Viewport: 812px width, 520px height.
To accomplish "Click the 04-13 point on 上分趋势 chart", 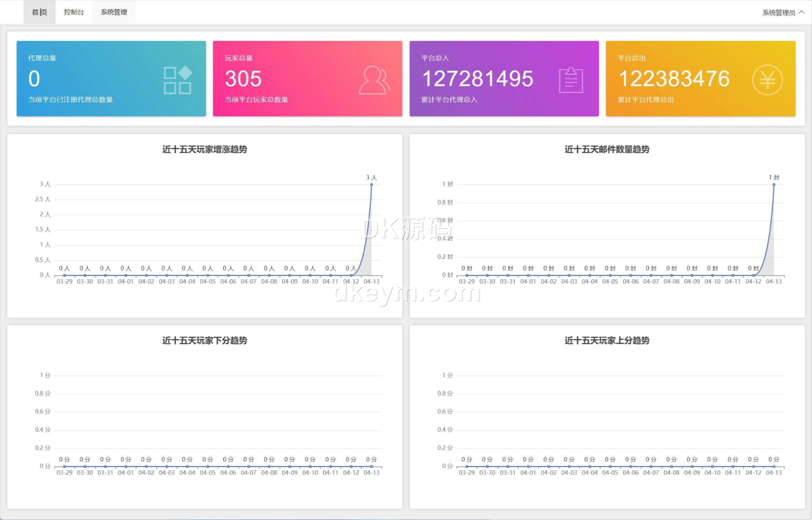I will click(774, 467).
